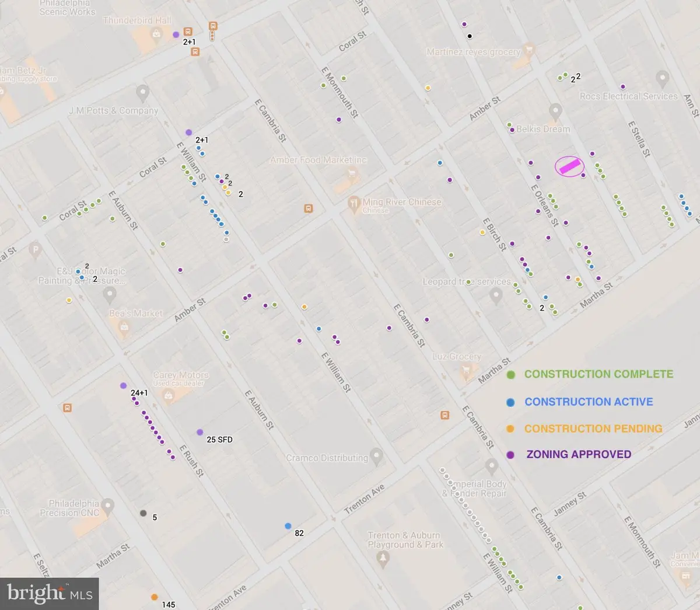Toggle the CONSTRUCTION ACTIVE legend dot
Image resolution: width=700 pixels, height=610 pixels.
[x=511, y=402]
